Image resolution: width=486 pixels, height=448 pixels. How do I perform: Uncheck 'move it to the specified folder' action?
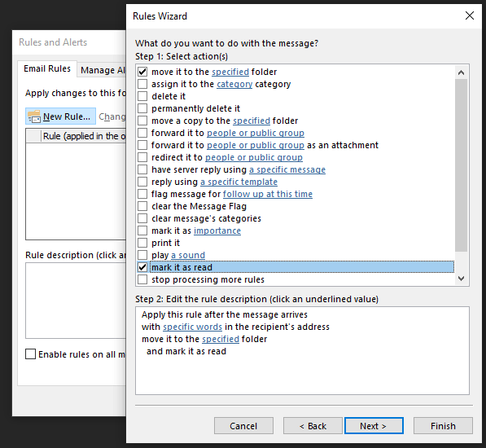(x=142, y=72)
